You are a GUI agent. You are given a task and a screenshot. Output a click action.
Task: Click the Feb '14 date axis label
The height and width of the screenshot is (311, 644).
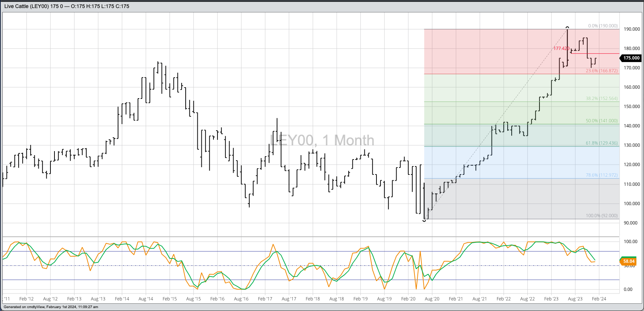122,299
